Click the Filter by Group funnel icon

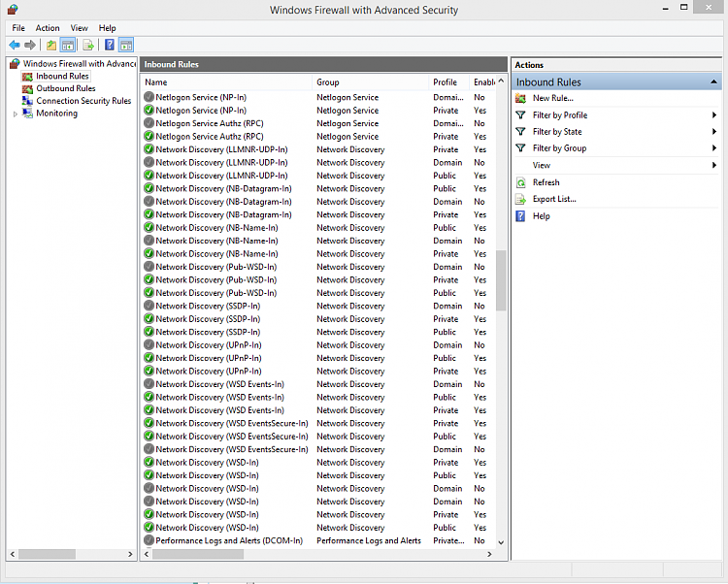pyautogui.click(x=521, y=148)
